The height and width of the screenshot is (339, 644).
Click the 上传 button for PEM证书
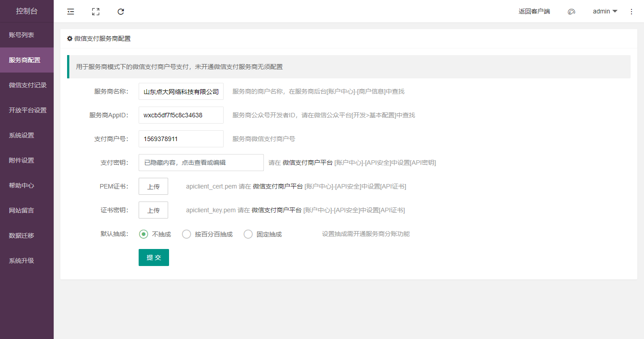pyautogui.click(x=153, y=186)
